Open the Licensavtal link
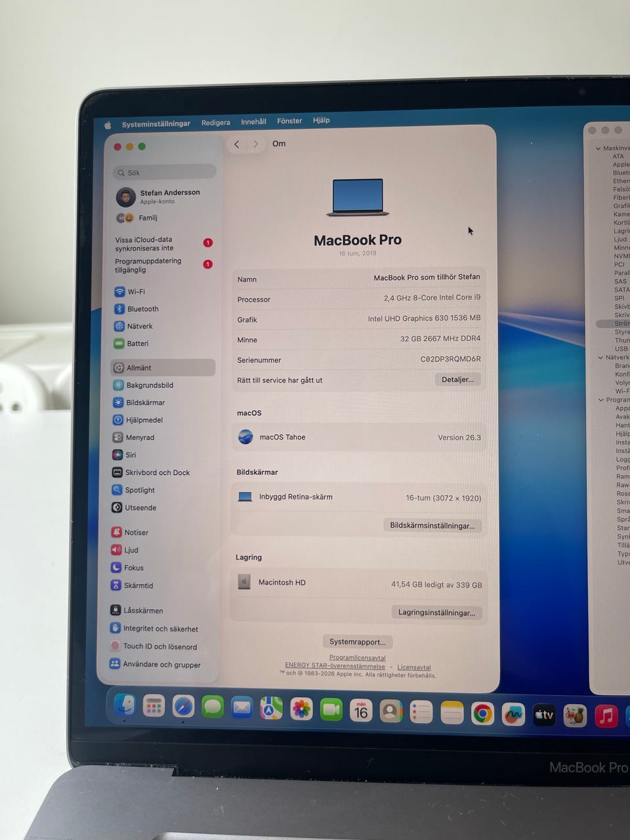This screenshot has width=630, height=840. click(x=414, y=667)
